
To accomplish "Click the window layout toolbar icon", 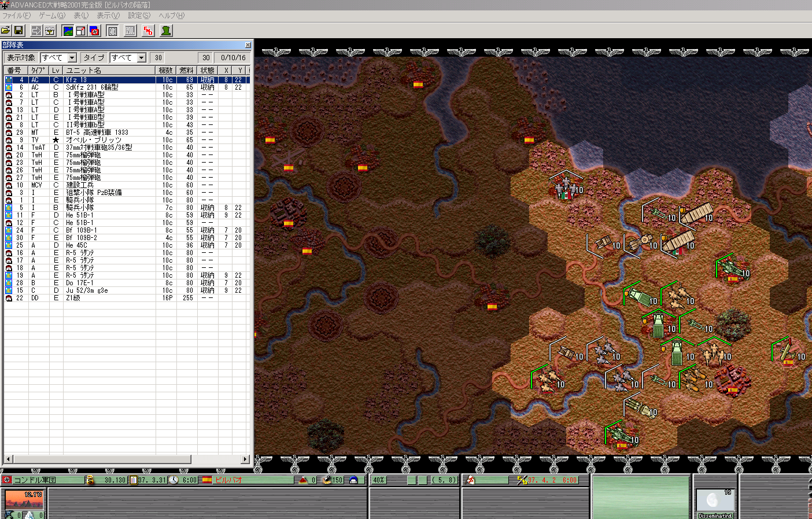I will click(x=81, y=30).
